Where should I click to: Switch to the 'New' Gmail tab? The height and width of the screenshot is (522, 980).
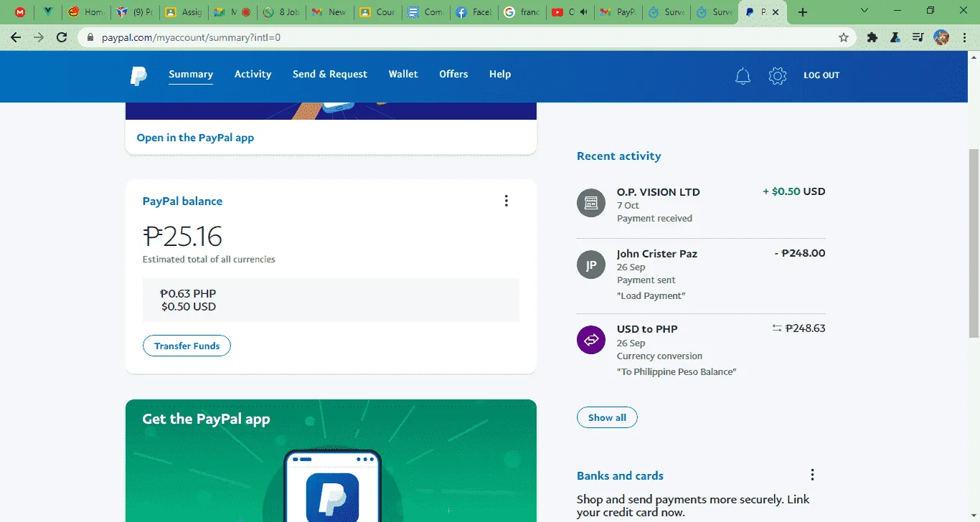(329, 12)
